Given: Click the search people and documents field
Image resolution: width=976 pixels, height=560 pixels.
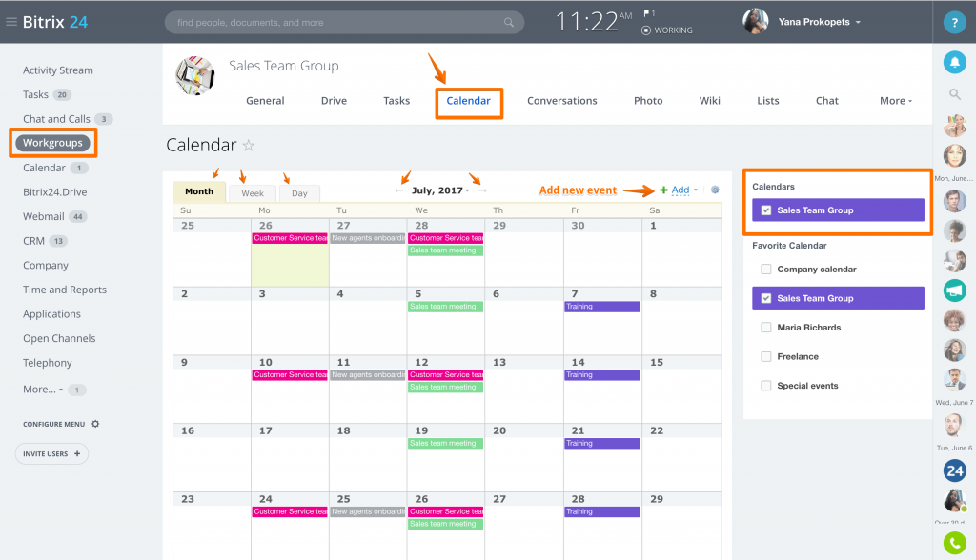Looking at the screenshot, I should tap(344, 23).
